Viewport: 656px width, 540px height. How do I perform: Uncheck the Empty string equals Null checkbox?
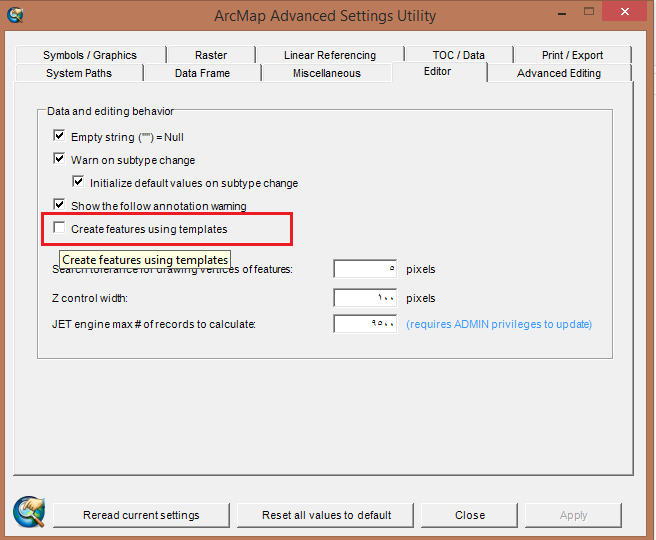pos(59,136)
